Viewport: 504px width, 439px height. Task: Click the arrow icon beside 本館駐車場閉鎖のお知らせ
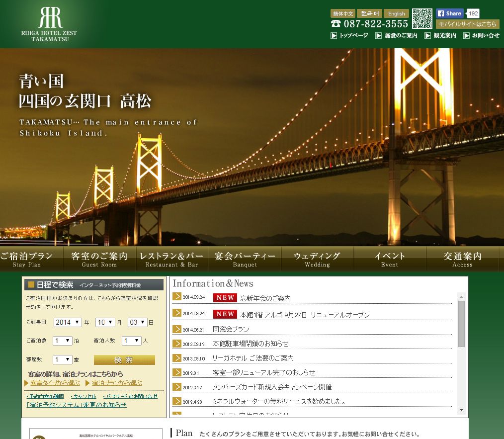click(x=177, y=344)
